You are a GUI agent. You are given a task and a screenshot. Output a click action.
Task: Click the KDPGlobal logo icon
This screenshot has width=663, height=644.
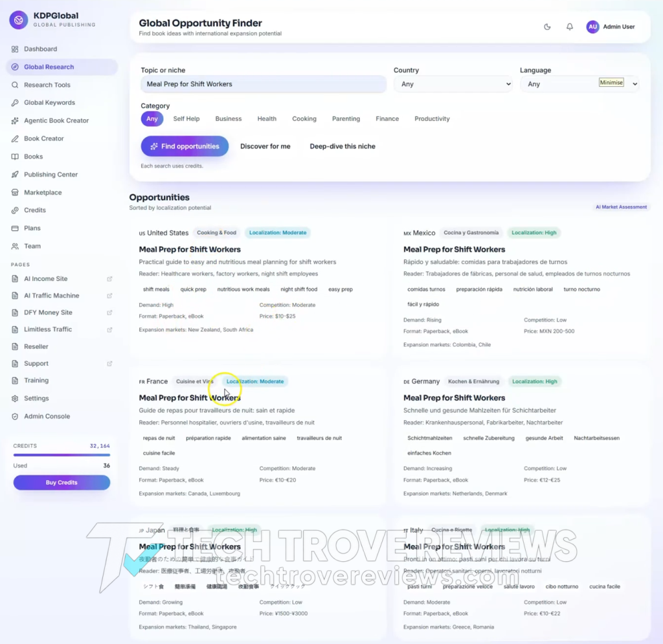coord(19,20)
